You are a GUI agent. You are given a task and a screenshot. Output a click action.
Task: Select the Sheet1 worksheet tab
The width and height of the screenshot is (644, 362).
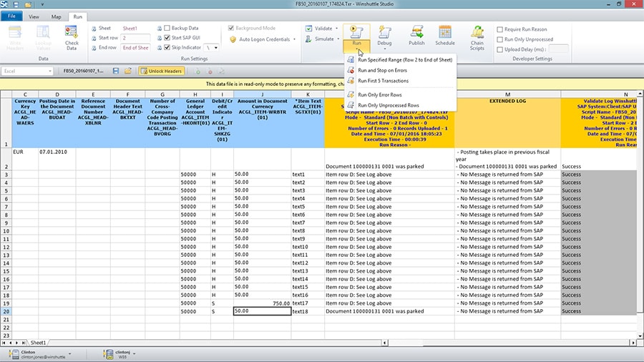(38, 343)
